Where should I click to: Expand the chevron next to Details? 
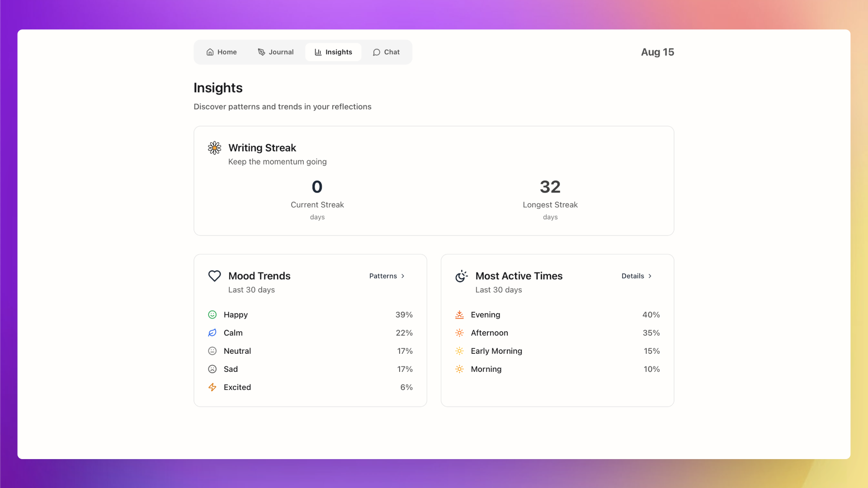(650, 276)
